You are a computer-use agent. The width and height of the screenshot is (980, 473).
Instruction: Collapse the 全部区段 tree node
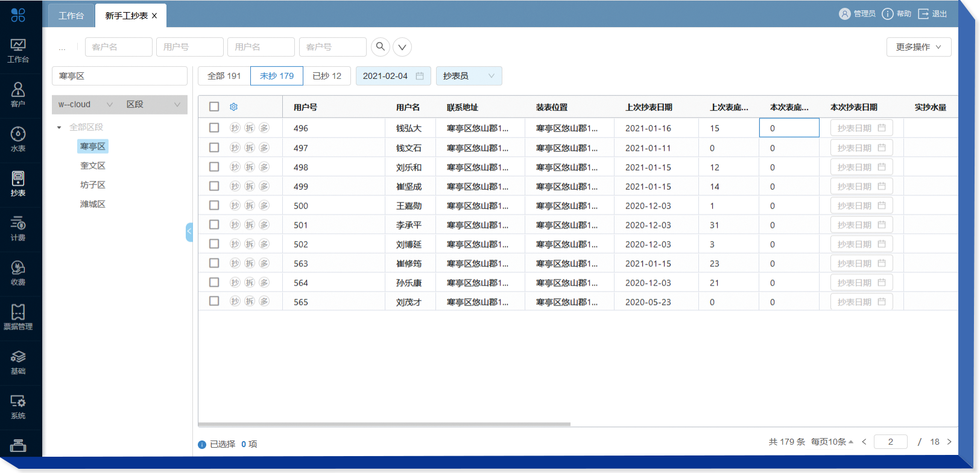(x=59, y=127)
